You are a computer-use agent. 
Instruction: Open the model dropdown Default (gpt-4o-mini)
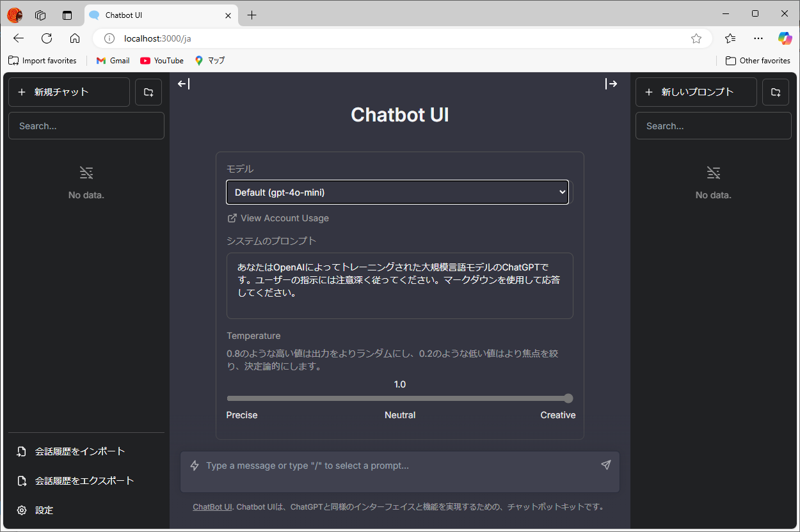(x=397, y=192)
